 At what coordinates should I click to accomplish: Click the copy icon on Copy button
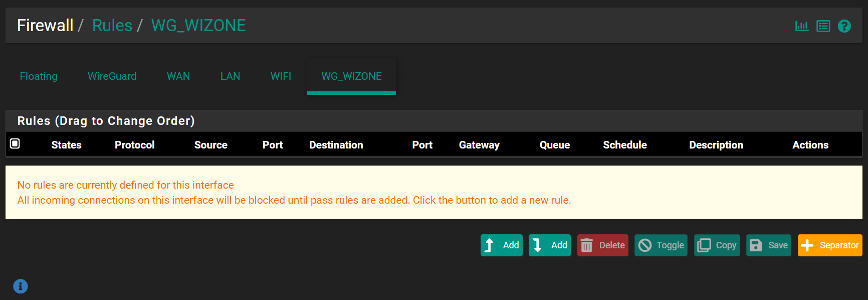704,245
